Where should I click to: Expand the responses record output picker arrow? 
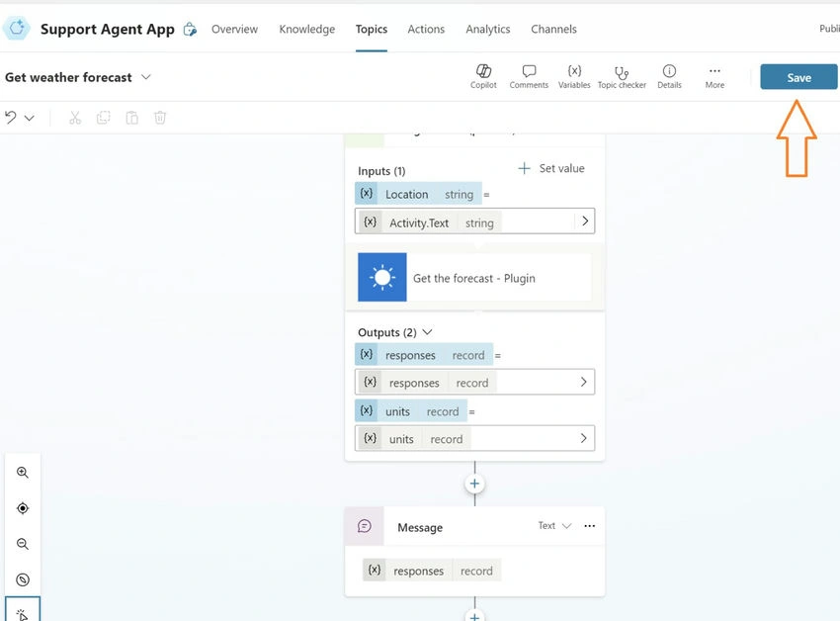coord(584,382)
